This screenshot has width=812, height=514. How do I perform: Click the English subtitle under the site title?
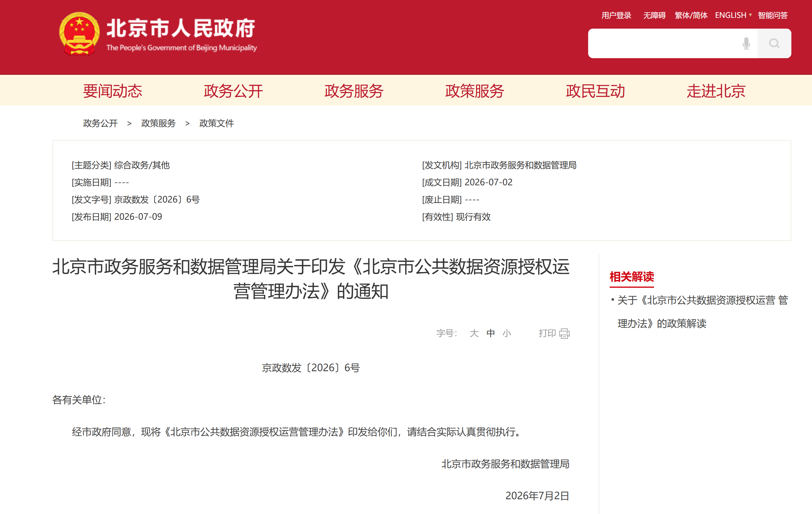point(182,48)
